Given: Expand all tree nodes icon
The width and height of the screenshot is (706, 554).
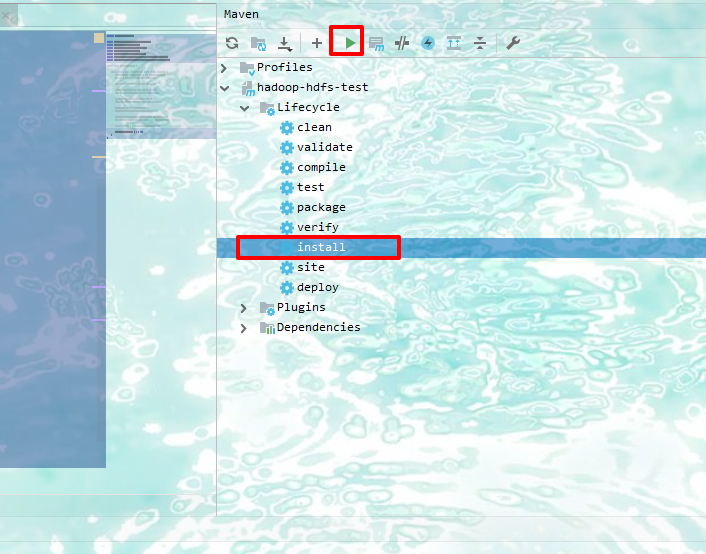Looking at the screenshot, I should pyautogui.click(x=454, y=43).
